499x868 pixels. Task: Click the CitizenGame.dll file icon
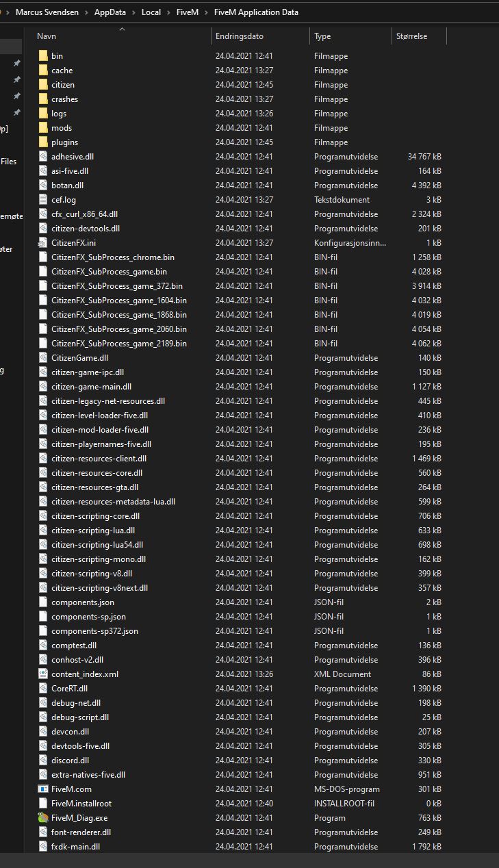point(43,358)
